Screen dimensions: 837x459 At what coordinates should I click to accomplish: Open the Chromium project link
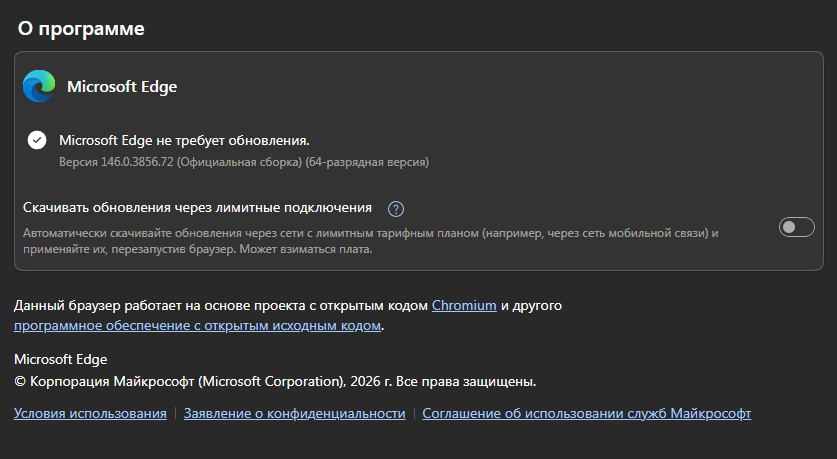tap(464, 305)
